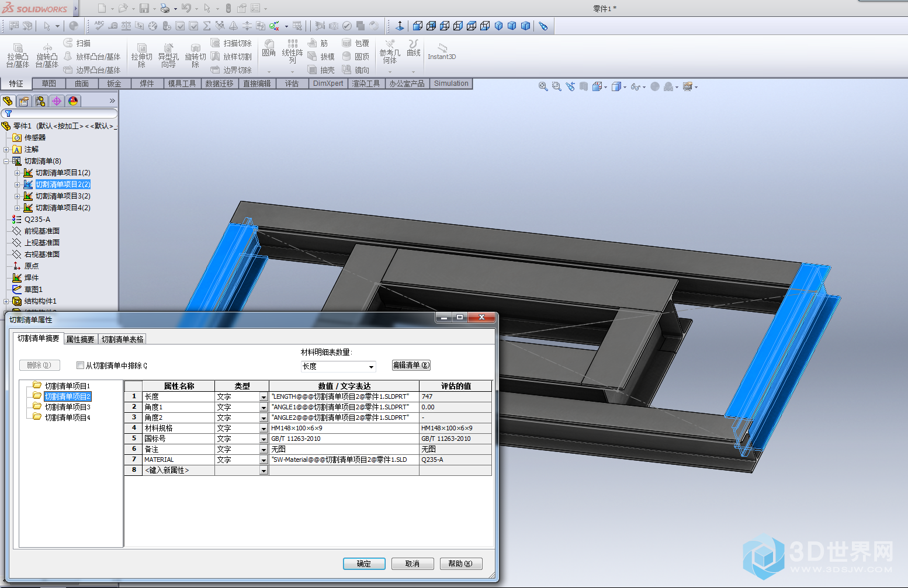The image size is (908, 588).
Task: Open the 曲线 curves tool
Action: [414, 48]
